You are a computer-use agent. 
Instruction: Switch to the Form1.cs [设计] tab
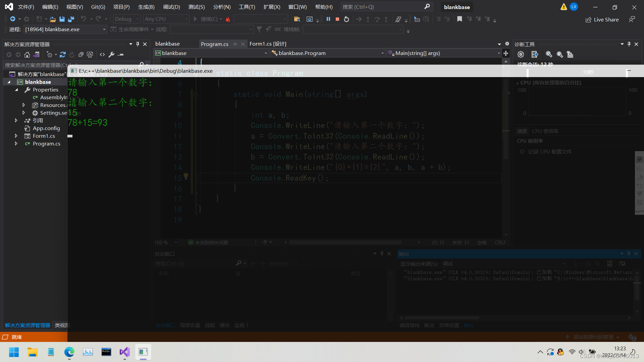[267, 44]
